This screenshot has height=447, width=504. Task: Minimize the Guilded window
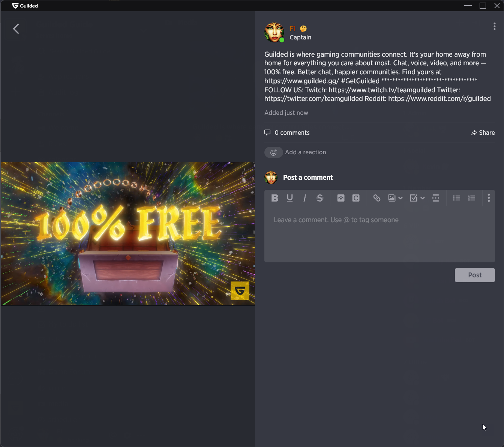tap(468, 6)
